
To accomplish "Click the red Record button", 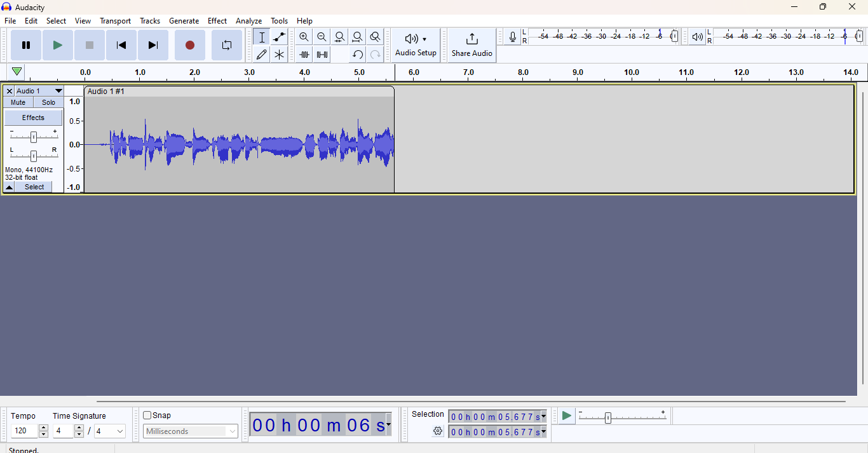I will [189, 44].
